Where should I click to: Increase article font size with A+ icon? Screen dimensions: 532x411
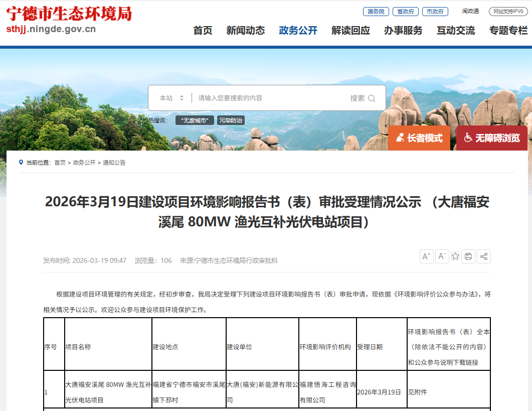(427, 256)
